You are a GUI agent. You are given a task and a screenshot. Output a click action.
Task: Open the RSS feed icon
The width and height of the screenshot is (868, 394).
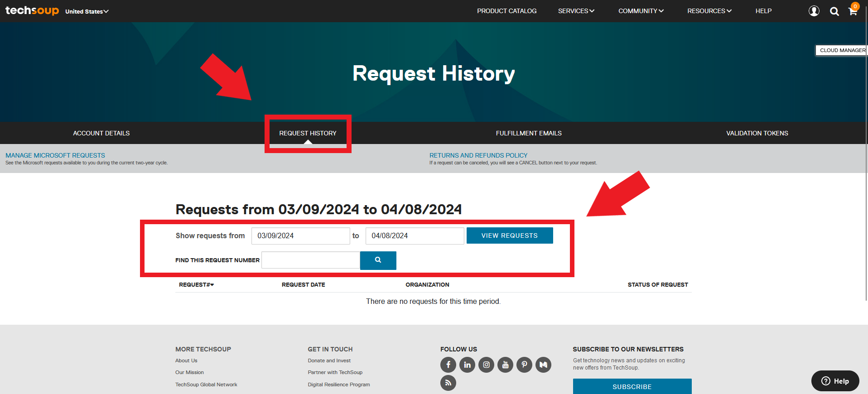tap(448, 383)
